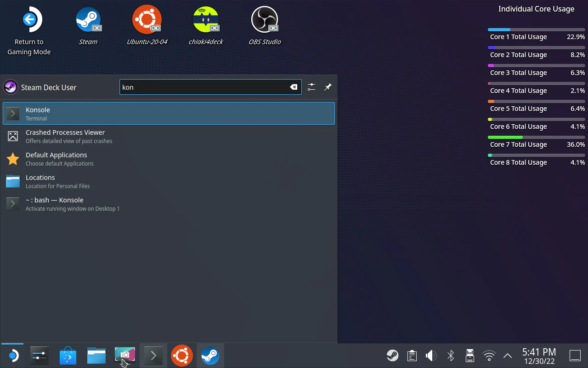Switch to the Konsole window in the taskbar
588x368 pixels.
point(153,356)
